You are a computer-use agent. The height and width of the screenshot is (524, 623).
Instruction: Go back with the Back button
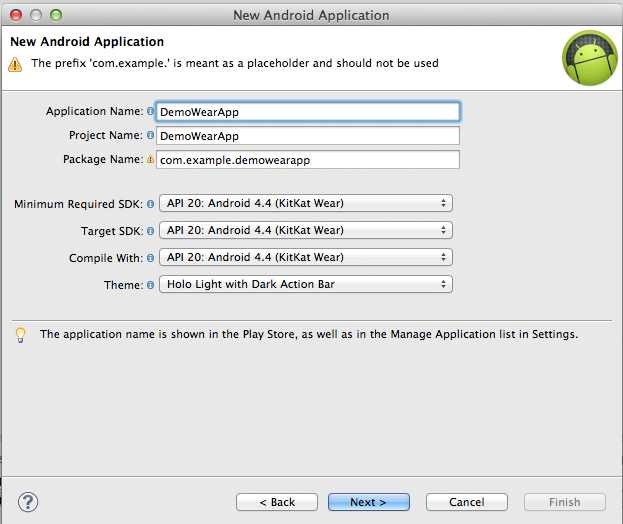click(x=277, y=502)
